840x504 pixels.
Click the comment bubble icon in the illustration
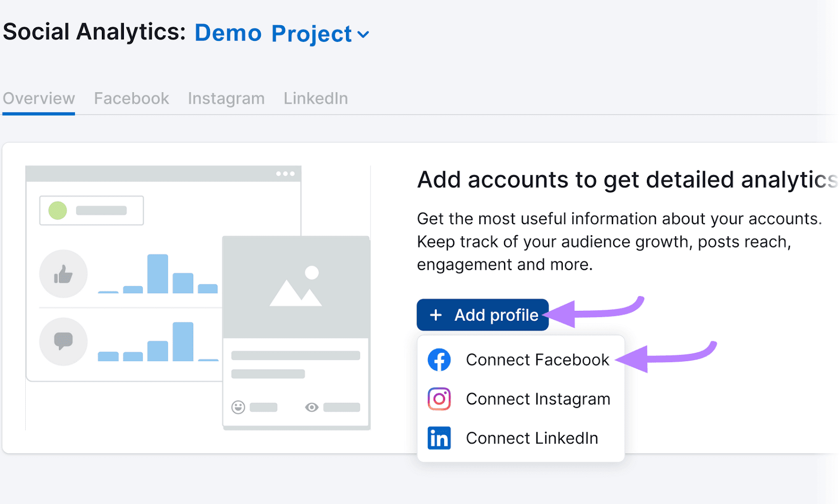coord(63,341)
